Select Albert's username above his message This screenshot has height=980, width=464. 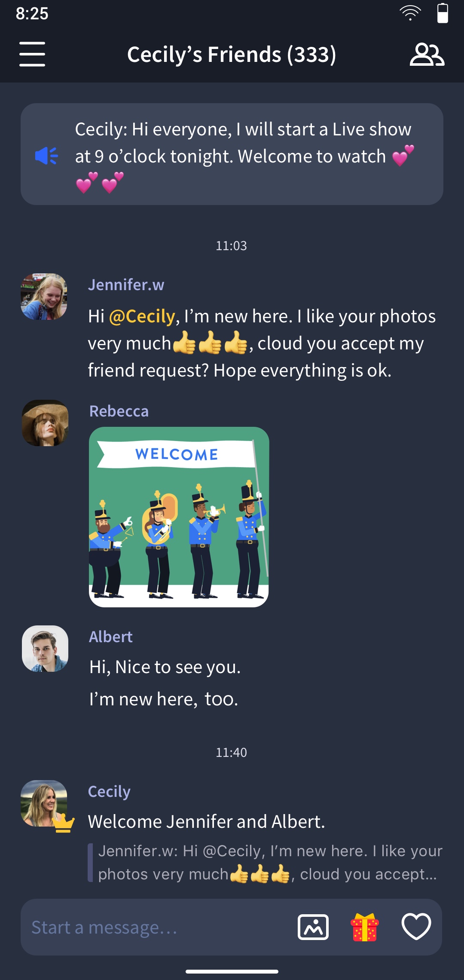111,637
